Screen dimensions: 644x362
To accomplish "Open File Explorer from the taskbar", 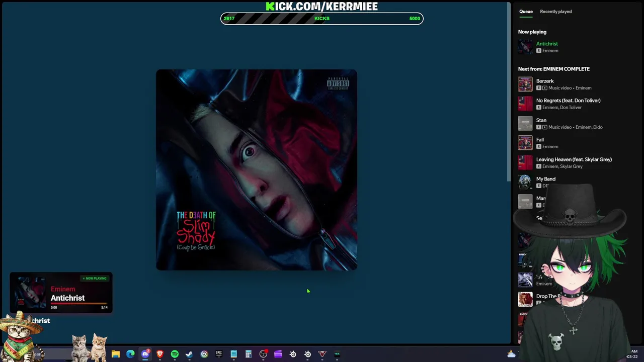I will pos(116,354).
